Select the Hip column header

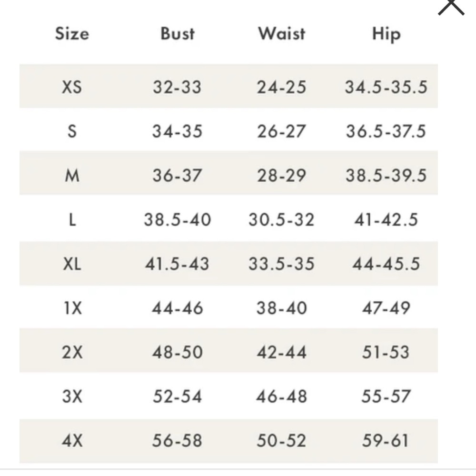click(x=386, y=35)
